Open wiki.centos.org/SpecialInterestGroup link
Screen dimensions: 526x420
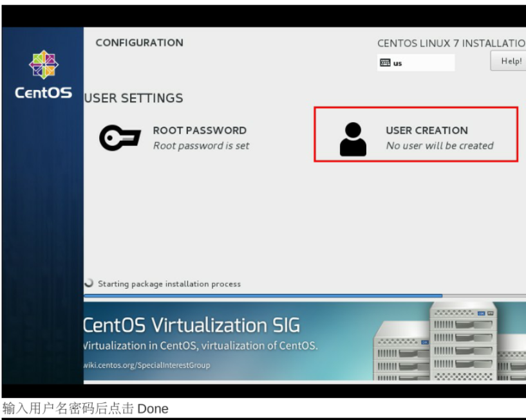(147, 365)
